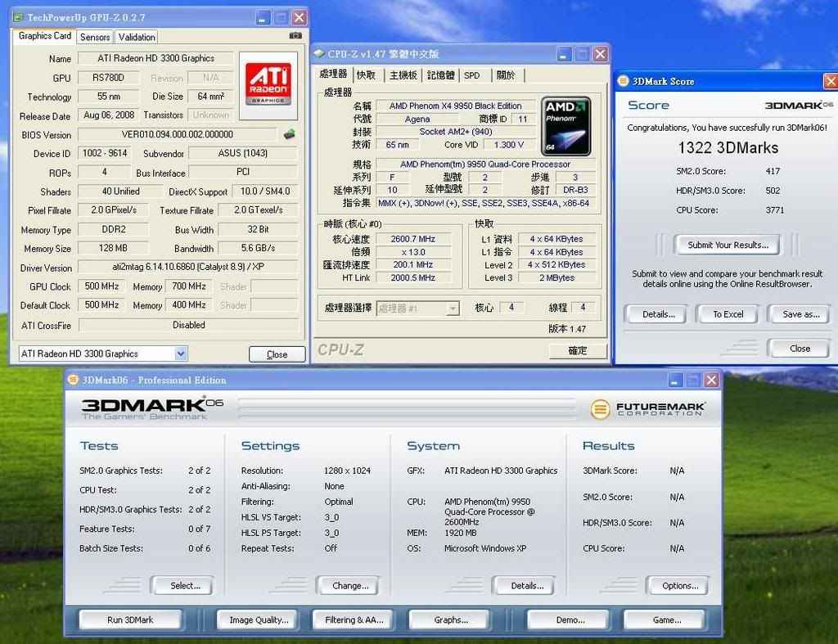This screenshot has width=838, height=644.
Task: Switch to the SPD tab in CPU-Z
Action: click(472, 75)
